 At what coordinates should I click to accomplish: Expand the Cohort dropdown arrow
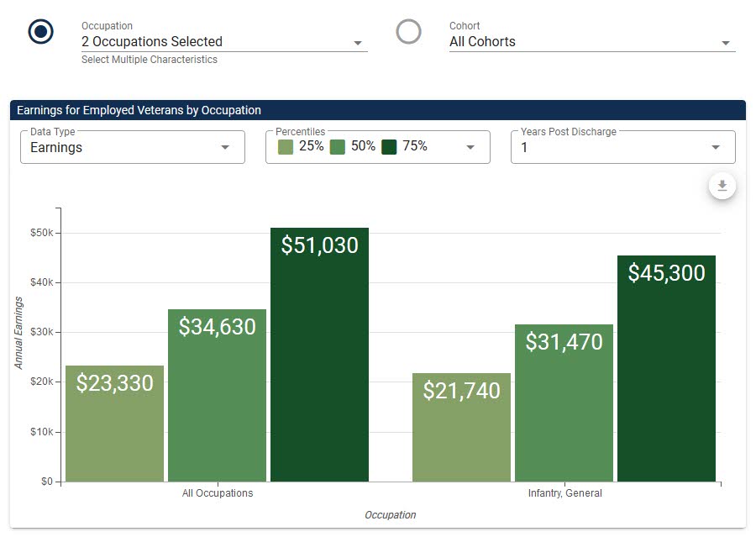pos(726,43)
